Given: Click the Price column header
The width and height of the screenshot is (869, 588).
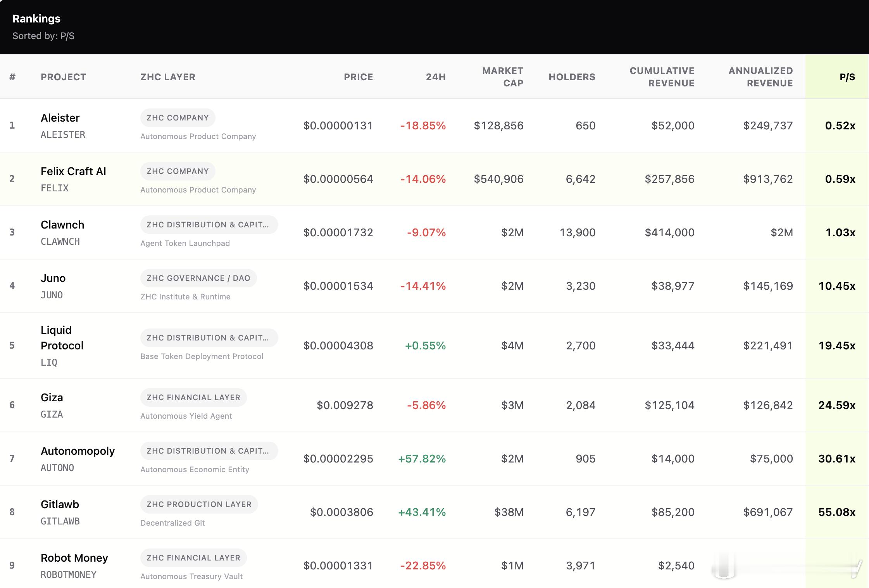Looking at the screenshot, I should 358,77.
